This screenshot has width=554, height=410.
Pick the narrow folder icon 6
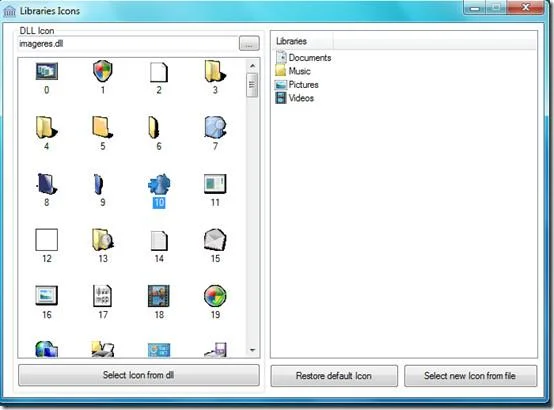coord(154,127)
